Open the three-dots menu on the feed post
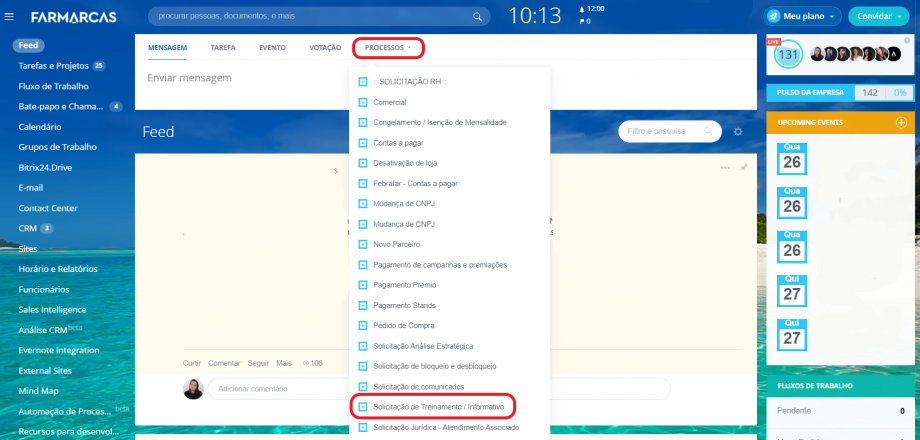Screen dimensions: 920x440 coord(725,167)
